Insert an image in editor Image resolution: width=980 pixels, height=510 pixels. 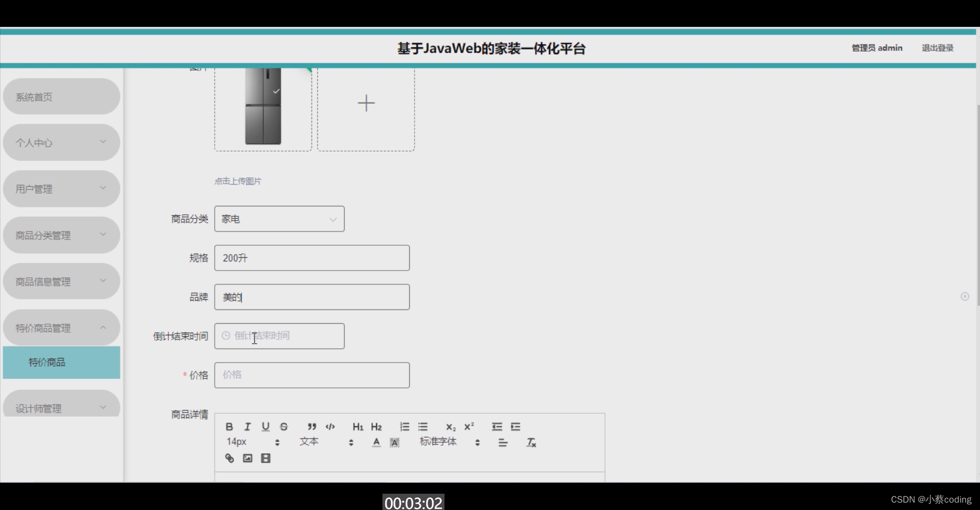(248, 458)
